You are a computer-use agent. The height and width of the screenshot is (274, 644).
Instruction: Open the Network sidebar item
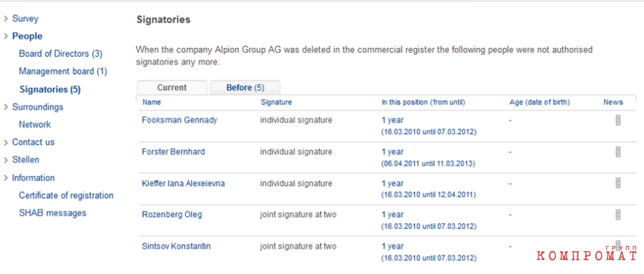click(35, 125)
